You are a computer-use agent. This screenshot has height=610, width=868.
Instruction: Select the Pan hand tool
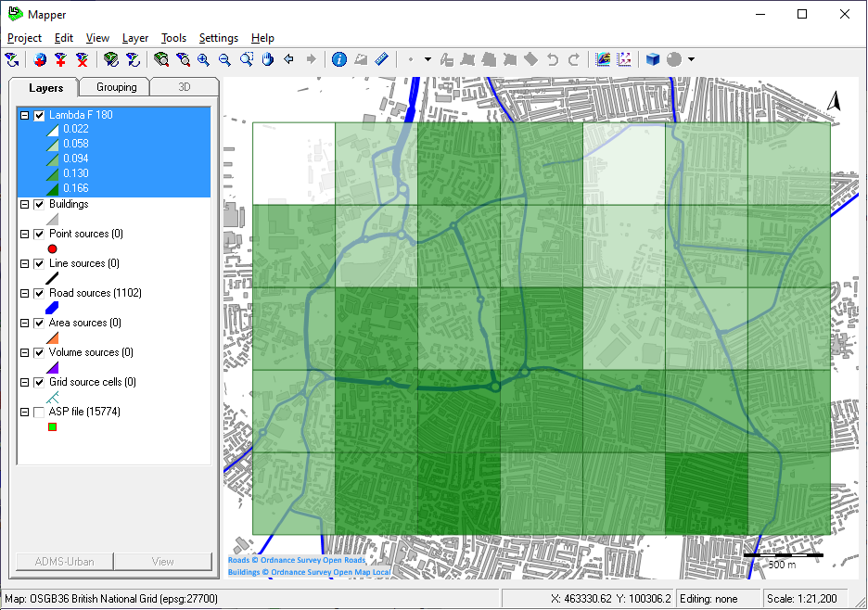pyautogui.click(x=268, y=59)
